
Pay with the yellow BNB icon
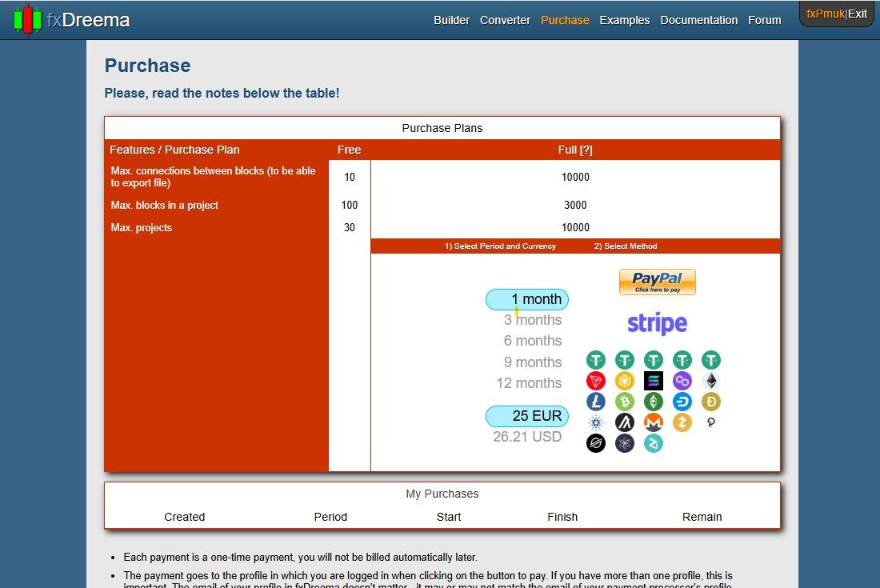pos(625,381)
